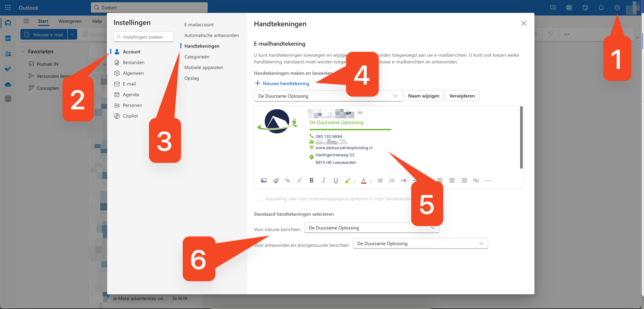
Task: Switch to the Start ribbon tab
Action: pyautogui.click(x=43, y=21)
